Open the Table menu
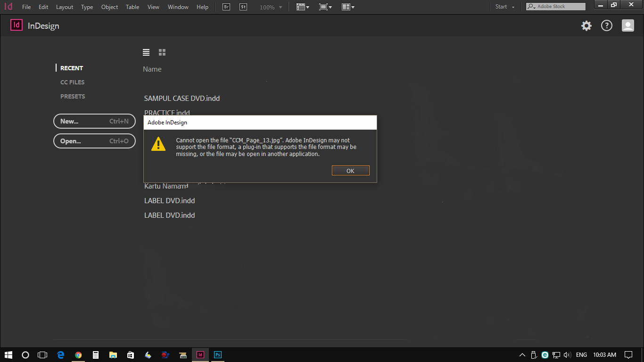The width and height of the screenshot is (644, 362). (x=132, y=7)
